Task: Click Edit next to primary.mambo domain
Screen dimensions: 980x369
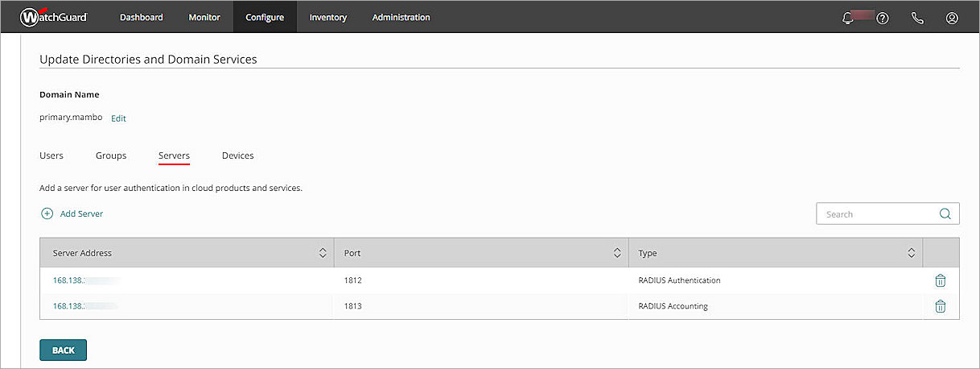Action: [x=118, y=118]
